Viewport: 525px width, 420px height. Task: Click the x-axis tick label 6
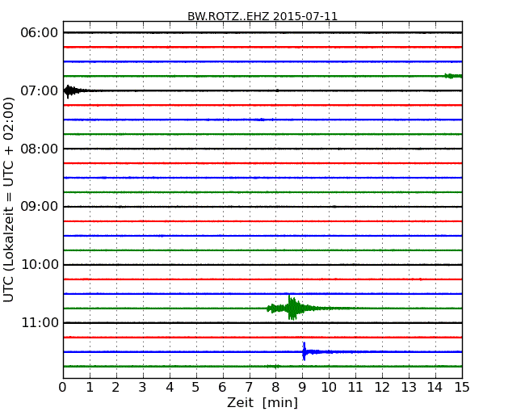coord(222,388)
